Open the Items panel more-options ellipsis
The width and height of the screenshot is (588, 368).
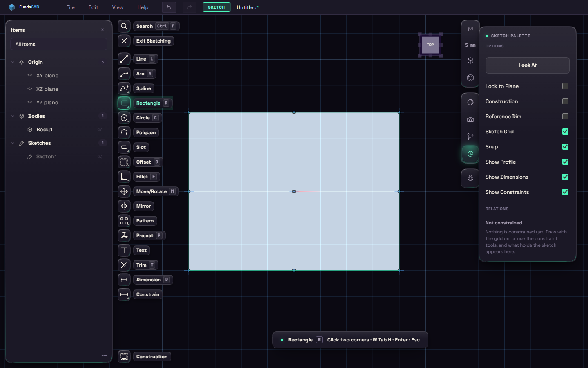coord(104,355)
